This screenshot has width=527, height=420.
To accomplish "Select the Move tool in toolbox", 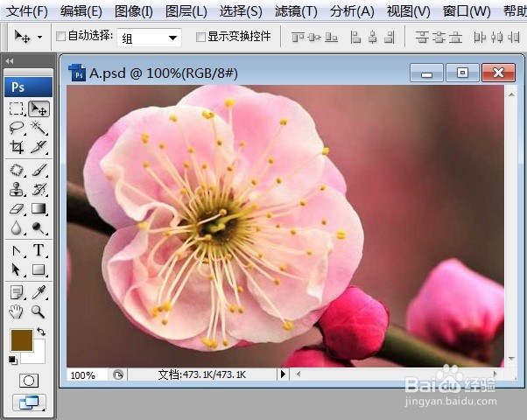I will click(x=39, y=108).
